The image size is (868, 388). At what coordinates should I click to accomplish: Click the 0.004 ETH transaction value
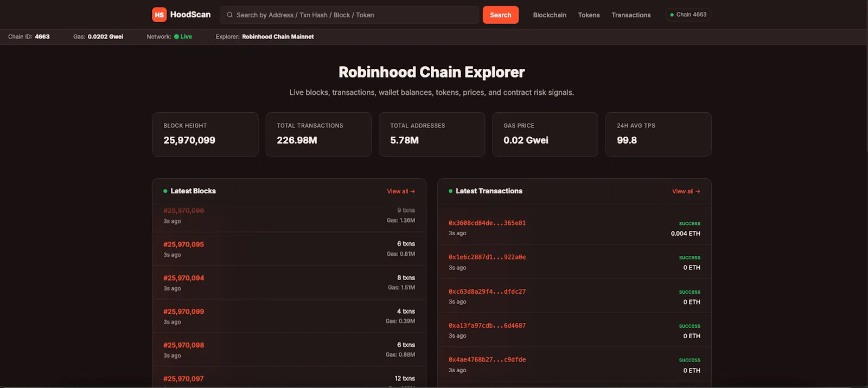(x=686, y=234)
